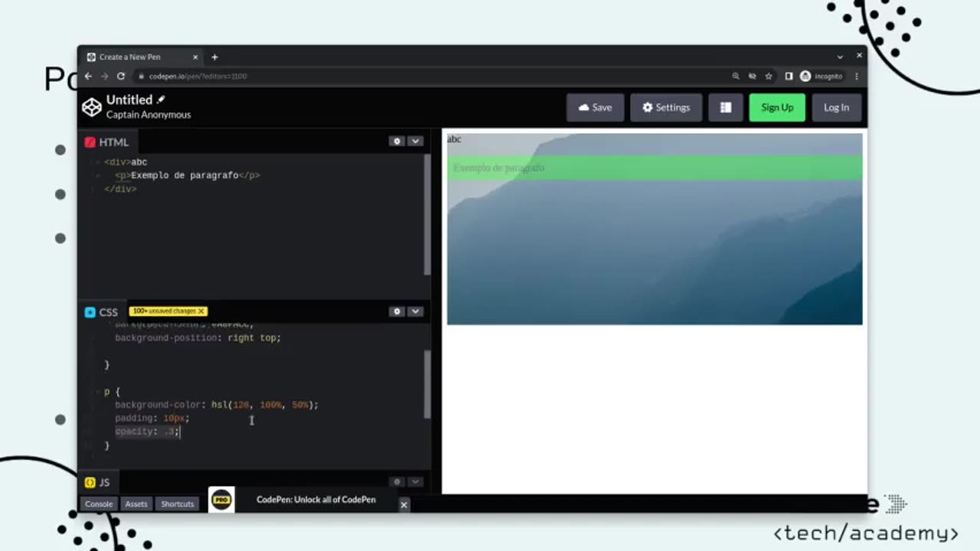Expand the HTML editor dropdown menu
This screenshot has height=551, width=980.
coord(415,142)
